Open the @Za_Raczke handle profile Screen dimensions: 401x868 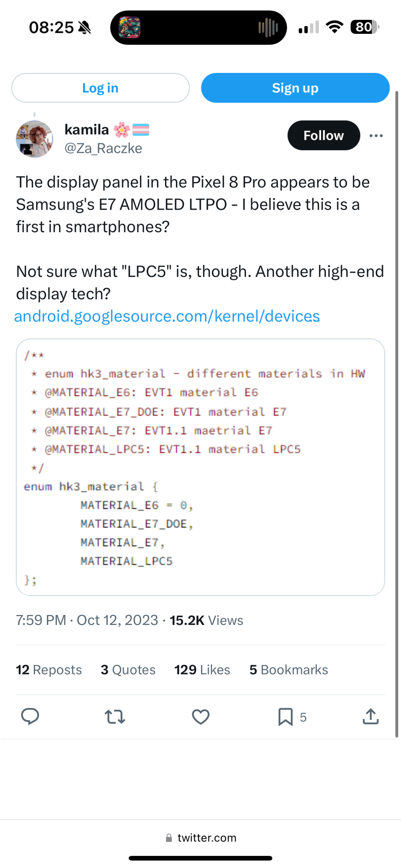[103, 148]
